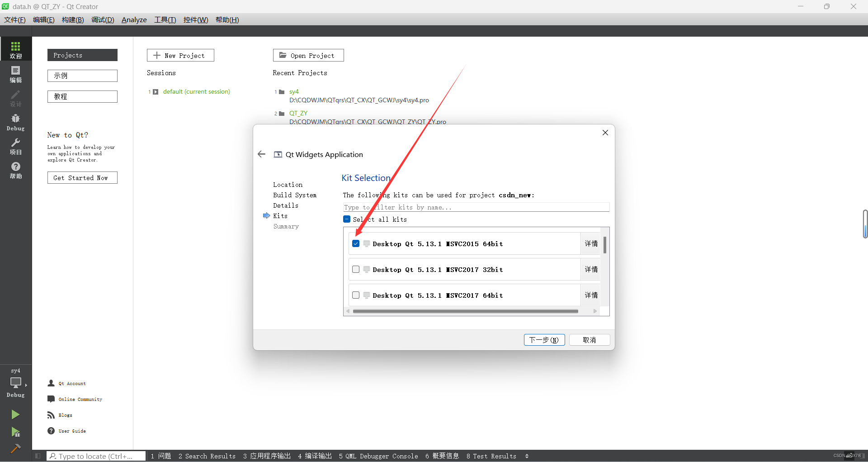This screenshot has height=462, width=868.
Task: Open the 2 Search Results pane
Action: click(x=207, y=456)
